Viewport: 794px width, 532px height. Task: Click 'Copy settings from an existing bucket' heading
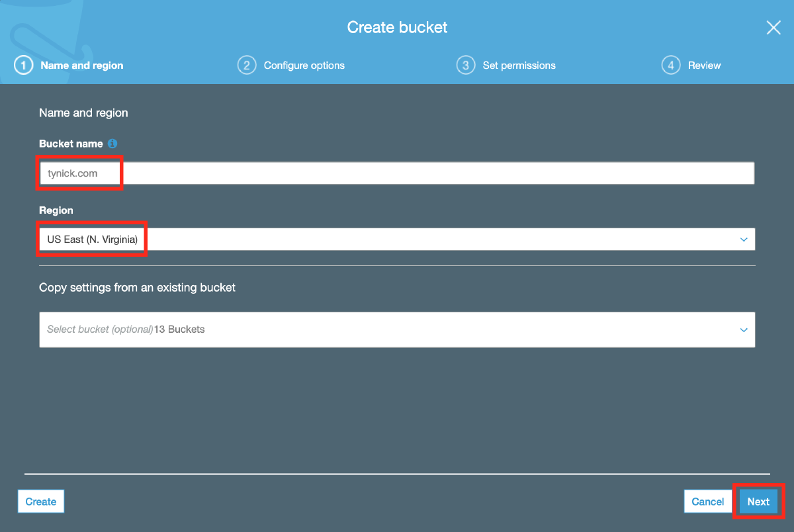pos(138,288)
